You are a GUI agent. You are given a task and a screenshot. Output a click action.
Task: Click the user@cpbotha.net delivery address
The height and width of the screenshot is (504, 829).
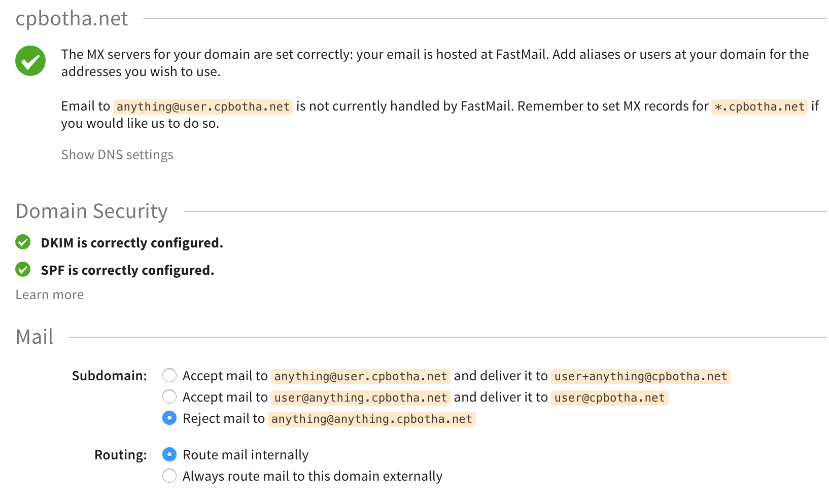pyautogui.click(x=610, y=398)
